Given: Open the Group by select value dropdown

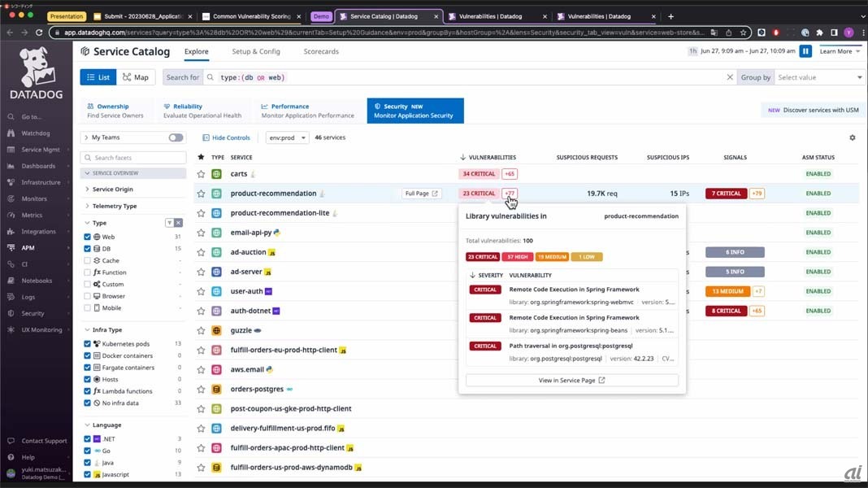Looking at the screenshot, I should (819, 77).
